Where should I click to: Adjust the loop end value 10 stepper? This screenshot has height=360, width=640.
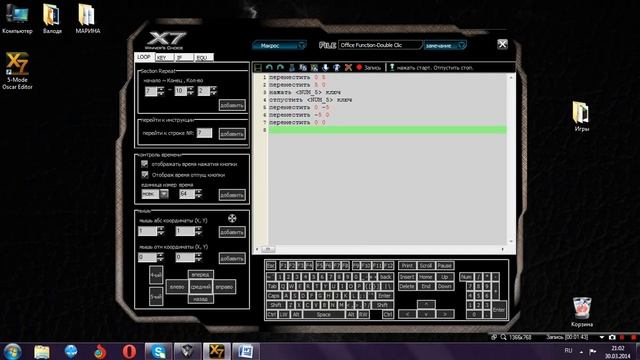coord(190,91)
